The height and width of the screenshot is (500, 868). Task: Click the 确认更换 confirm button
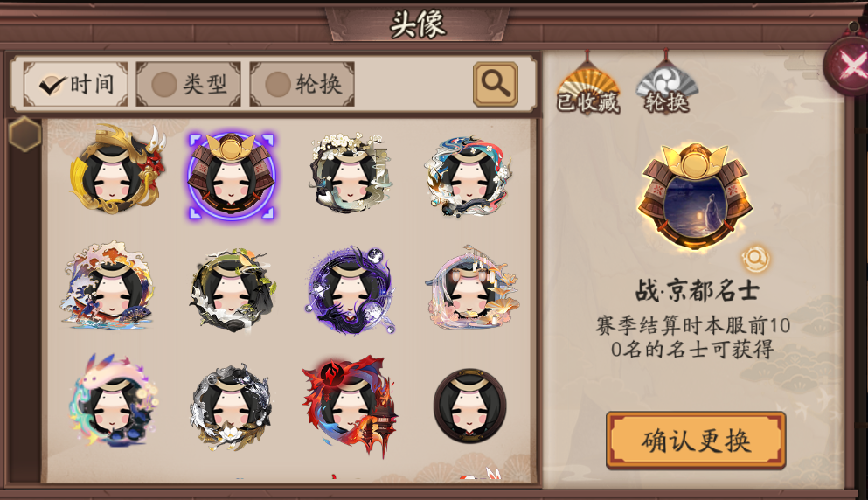point(696,441)
